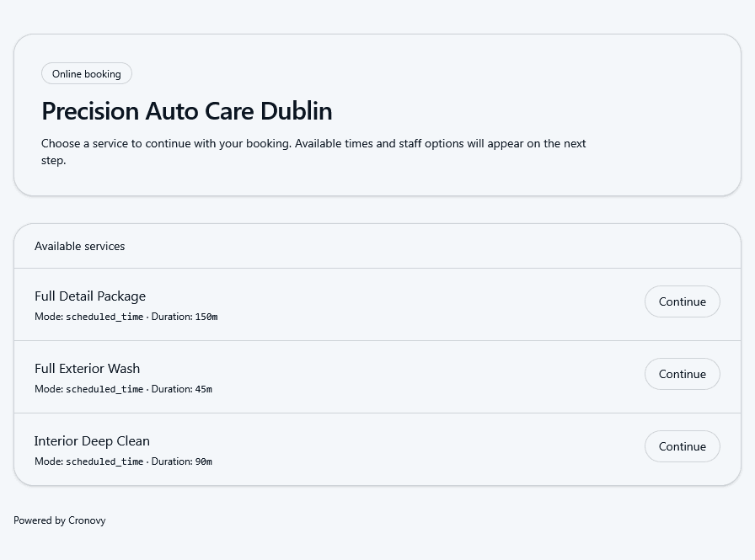Click Continue for Interior Deep Clean
The height and width of the screenshot is (560, 755).
coord(682,445)
